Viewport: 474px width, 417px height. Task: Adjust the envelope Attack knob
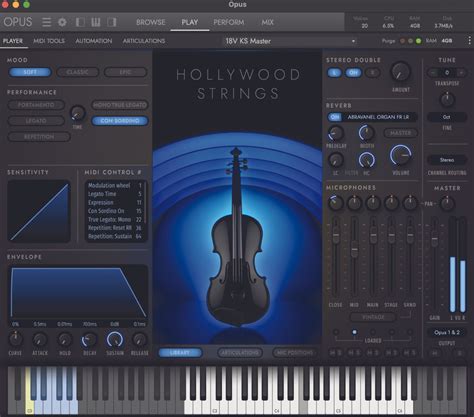tap(40, 340)
